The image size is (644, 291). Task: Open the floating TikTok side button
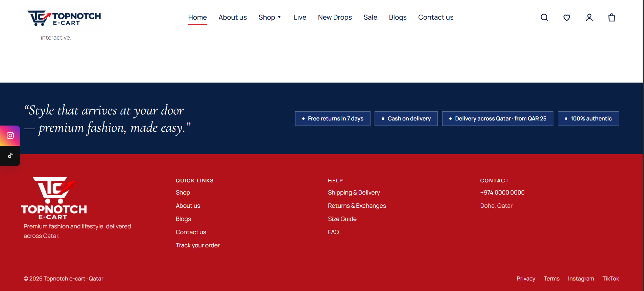(x=10, y=156)
